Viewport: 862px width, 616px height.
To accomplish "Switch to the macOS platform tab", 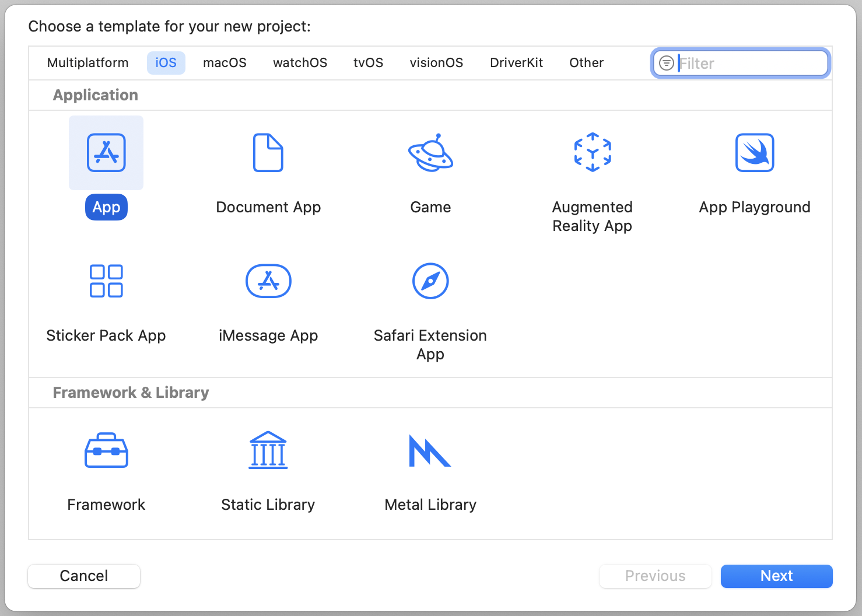I will (225, 63).
